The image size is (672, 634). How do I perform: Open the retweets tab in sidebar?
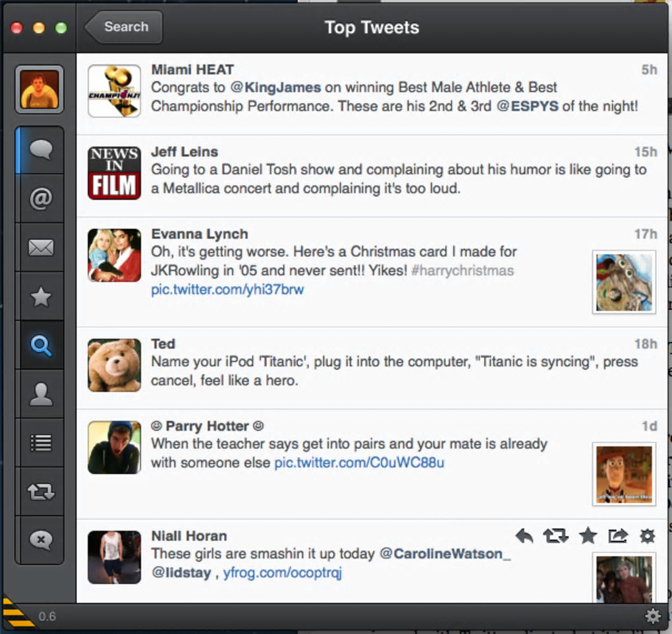click(x=40, y=491)
